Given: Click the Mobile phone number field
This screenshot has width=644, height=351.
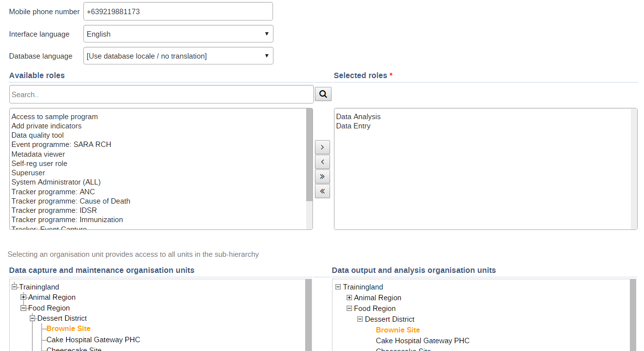Looking at the screenshot, I should pyautogui.click(x=178, y=12).
